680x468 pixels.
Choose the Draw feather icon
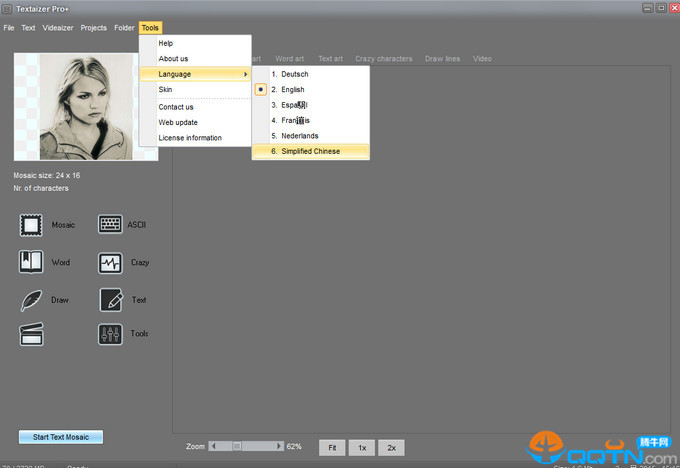(31, 300)
